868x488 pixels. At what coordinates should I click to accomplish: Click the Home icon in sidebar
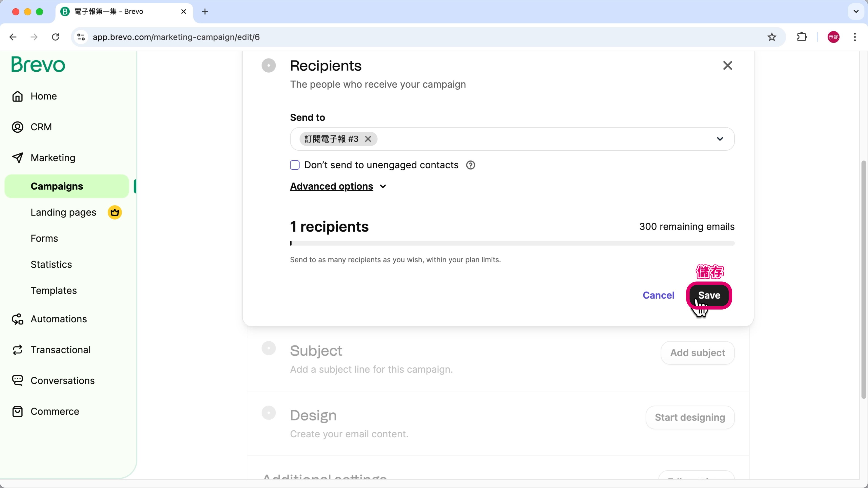[18, 96]
